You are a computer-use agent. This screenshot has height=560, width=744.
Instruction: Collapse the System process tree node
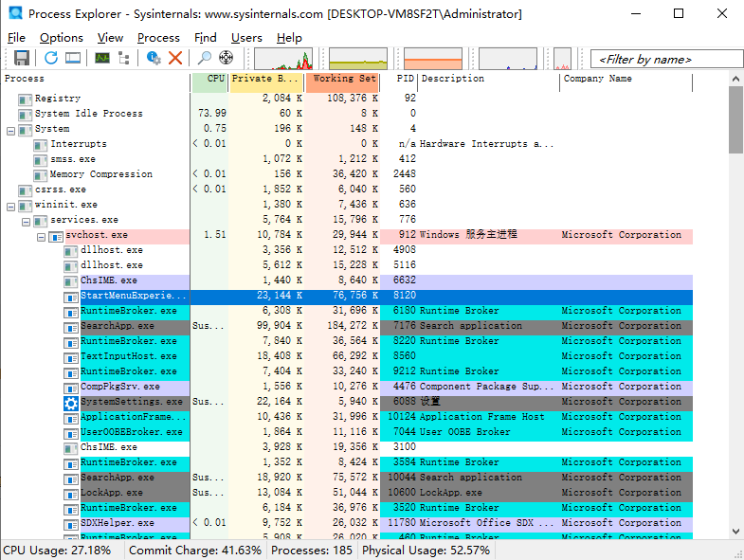[x=11, y=131]
